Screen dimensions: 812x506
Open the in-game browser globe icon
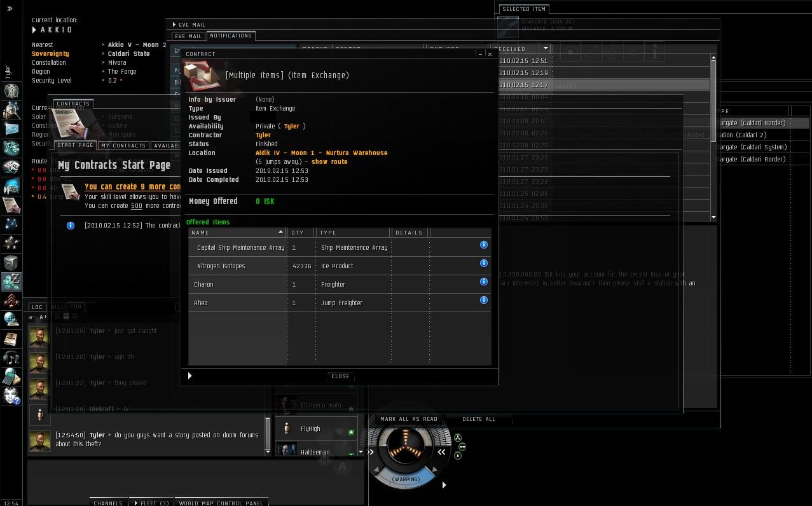[x=11, y=319]
